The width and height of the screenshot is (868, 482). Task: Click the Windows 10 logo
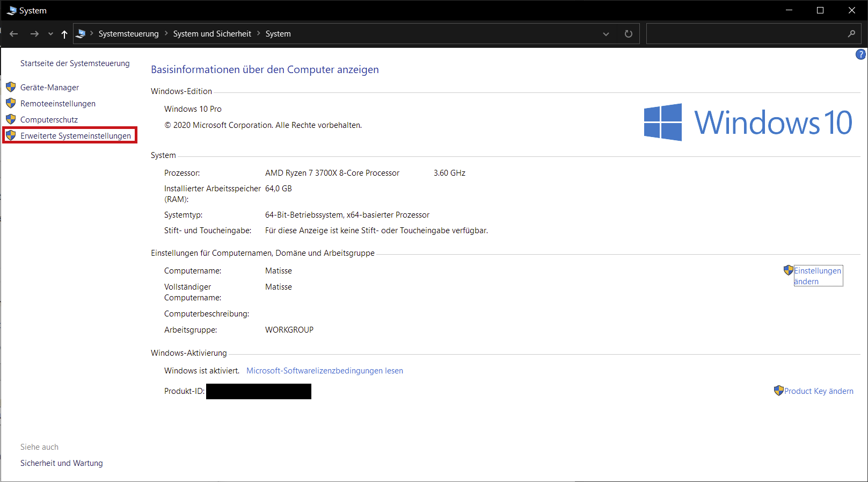click(748, 123)
